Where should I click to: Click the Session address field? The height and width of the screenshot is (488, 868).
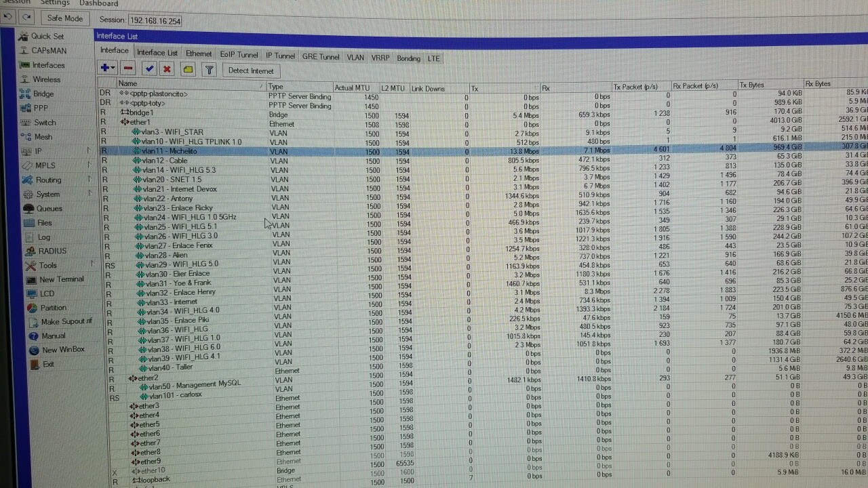coord(155,20)
